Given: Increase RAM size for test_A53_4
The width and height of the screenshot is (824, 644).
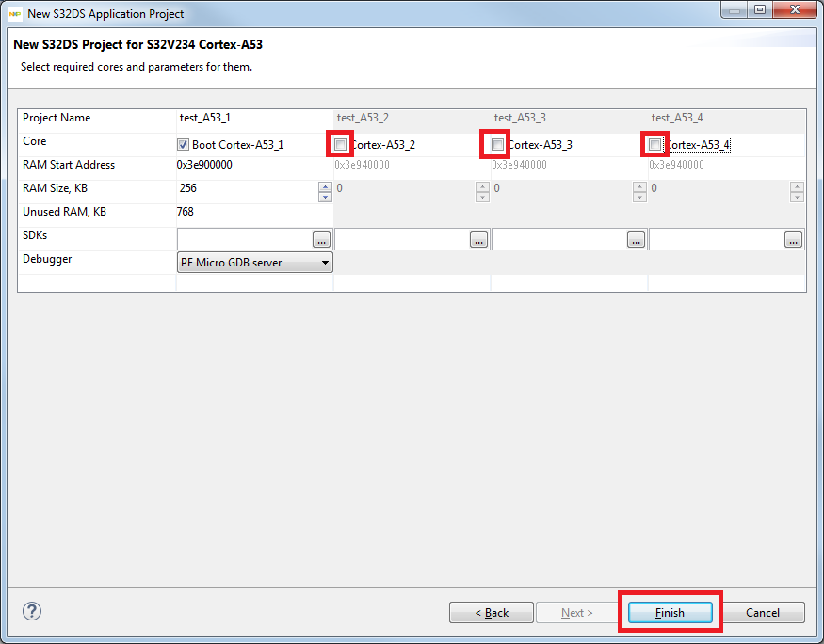Looking at the screenshot, I should (797, 187).
